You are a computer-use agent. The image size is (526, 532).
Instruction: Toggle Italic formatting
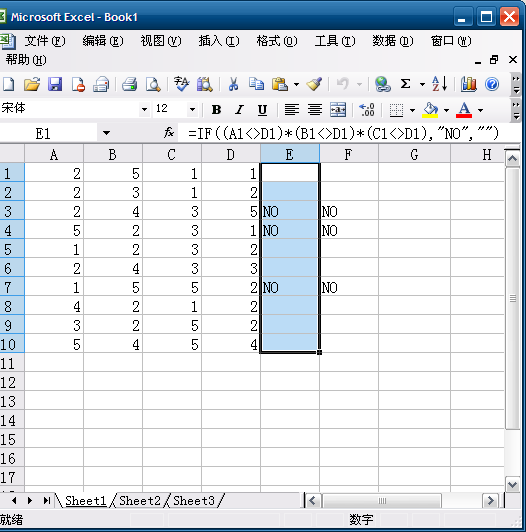(x=239, y=110)
